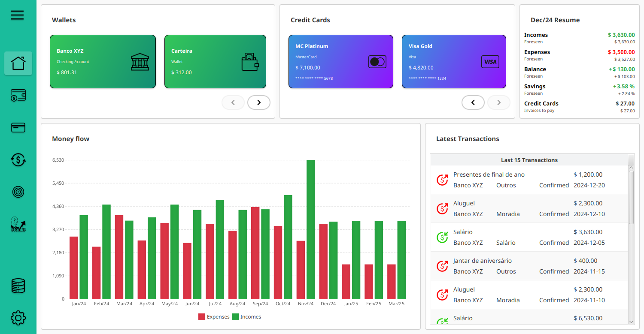The height and width of the screenshot is (334, 644).
Task: Open the database stack icon
Action: 18,286
